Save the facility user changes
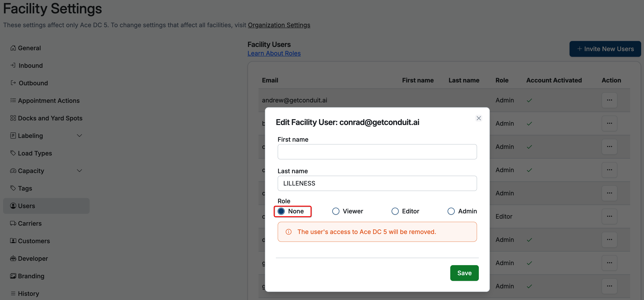This screenshot has height=300, width=644. pyautogui.click(x=464, y=273)
